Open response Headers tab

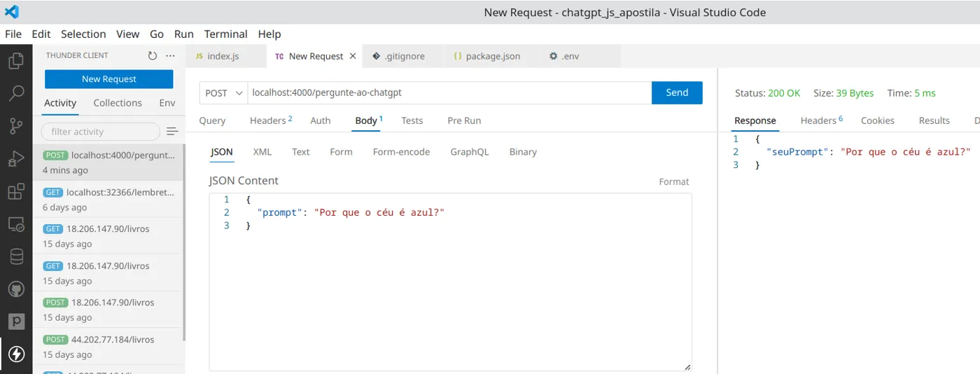coord(821,120)
